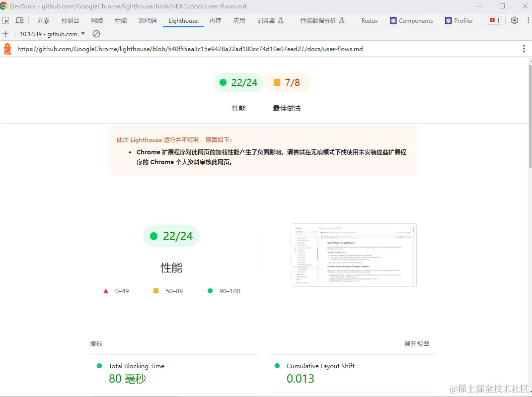Image resolution: width=532 pixels, height=397 pixels.
Task: Open the 源代码 tab
Action: pos(148,21)
